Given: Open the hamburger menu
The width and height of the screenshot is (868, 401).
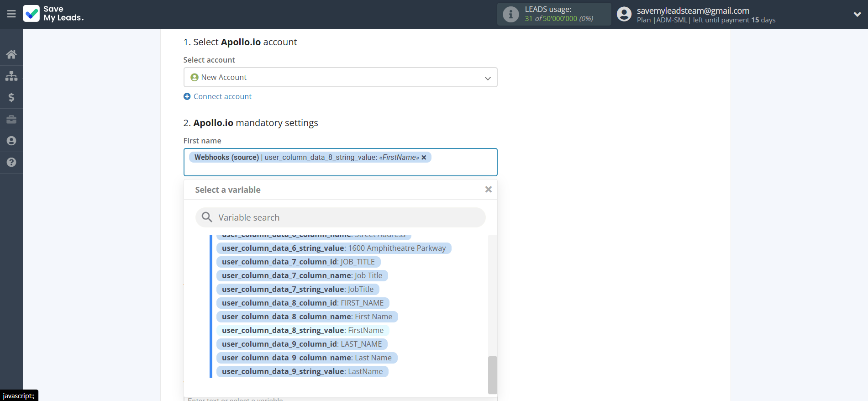Looking at the screenshot, I should pos(11,14).
